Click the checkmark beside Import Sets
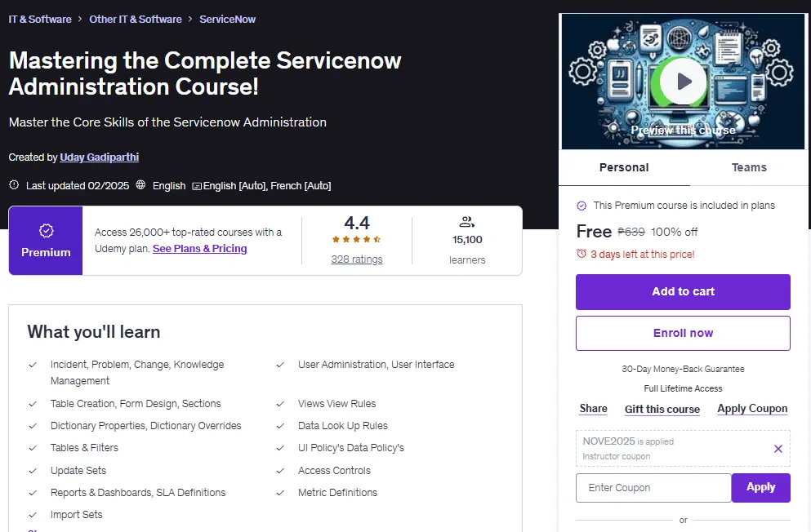Viewport: 811px width, 532px height. pyautogui.click(x=33, y=515)
